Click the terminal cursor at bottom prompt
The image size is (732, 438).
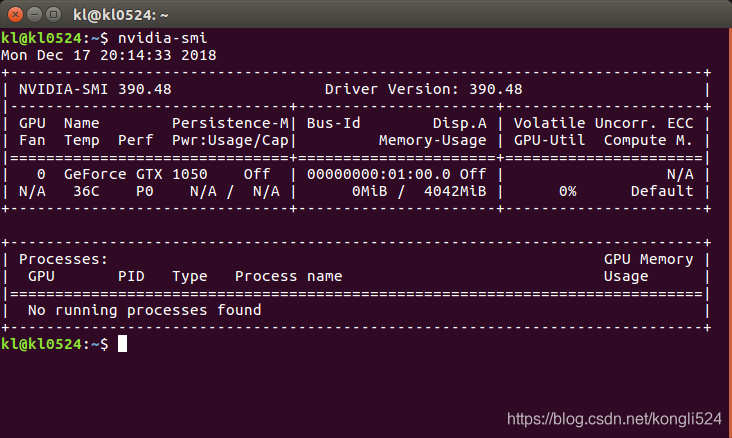pos(122,344)
